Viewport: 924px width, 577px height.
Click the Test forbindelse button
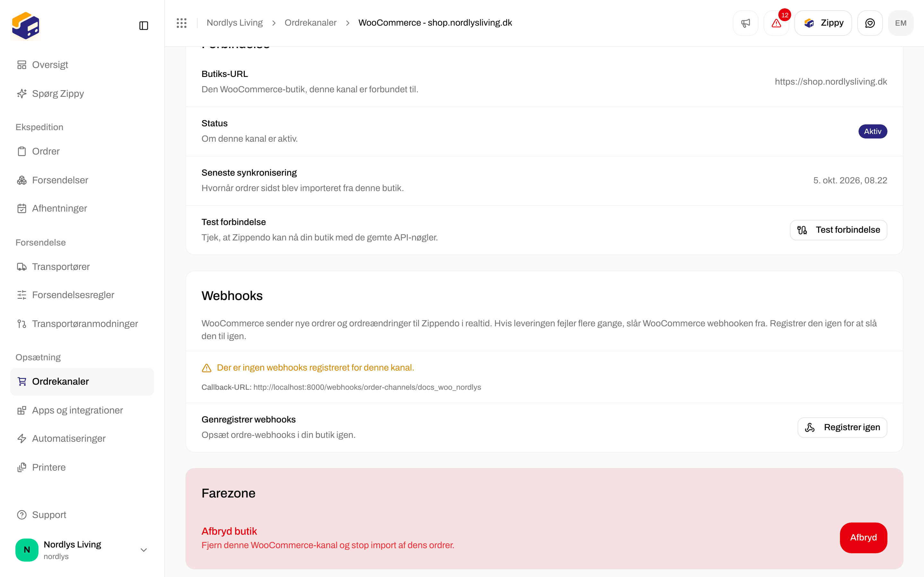[838, 230]
